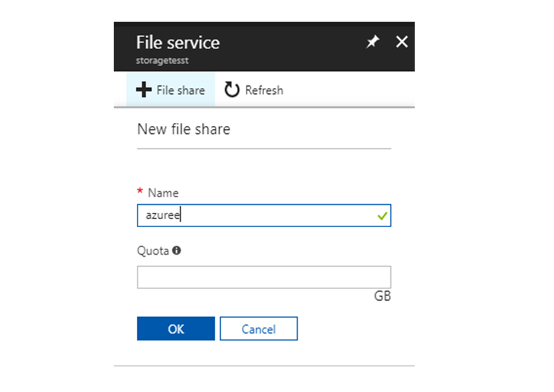This screenshot has height=392, width=554.
Task: Cancel the new file share
Action: [x=258, y=328]
